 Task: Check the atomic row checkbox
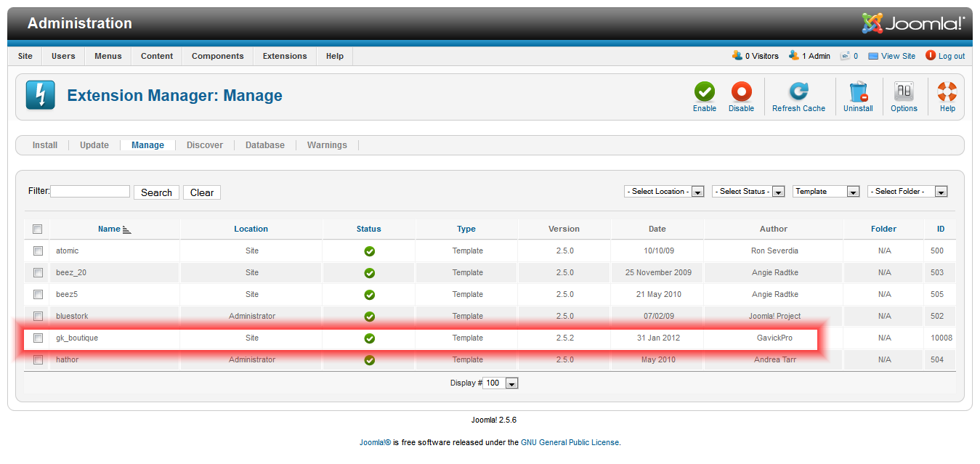pyautogui.click(x=38, y=251)
